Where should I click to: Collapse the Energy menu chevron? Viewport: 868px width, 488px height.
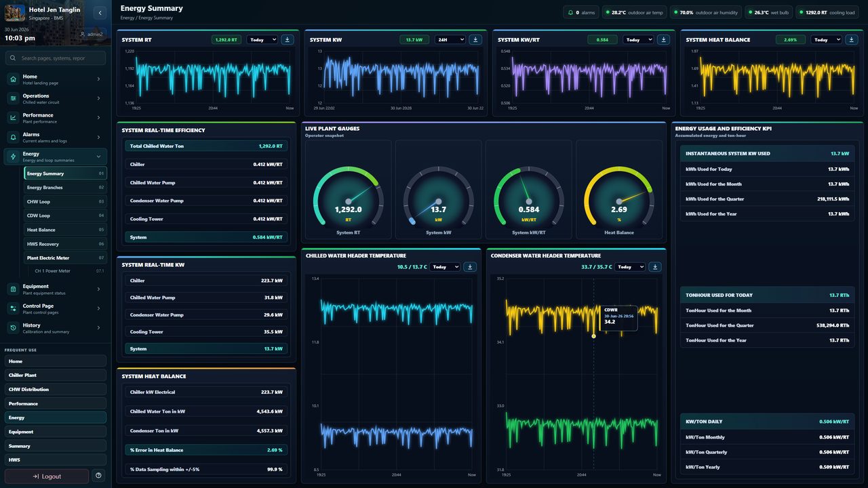(98, 157)
